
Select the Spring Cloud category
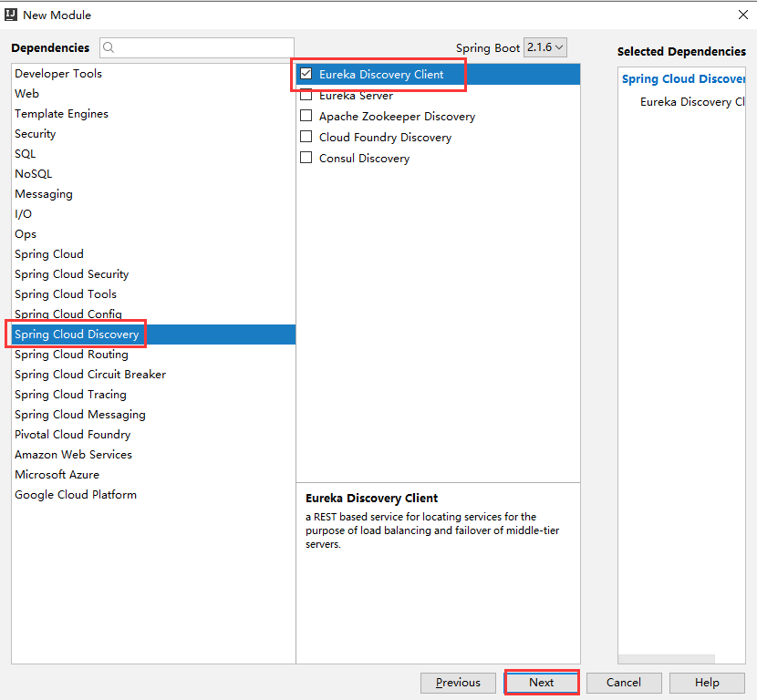153,253
